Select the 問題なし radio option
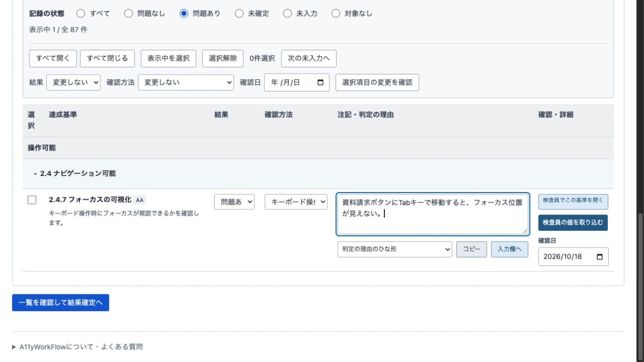The width and height of the screenshot is (644, 362). (x=128, y=14)
